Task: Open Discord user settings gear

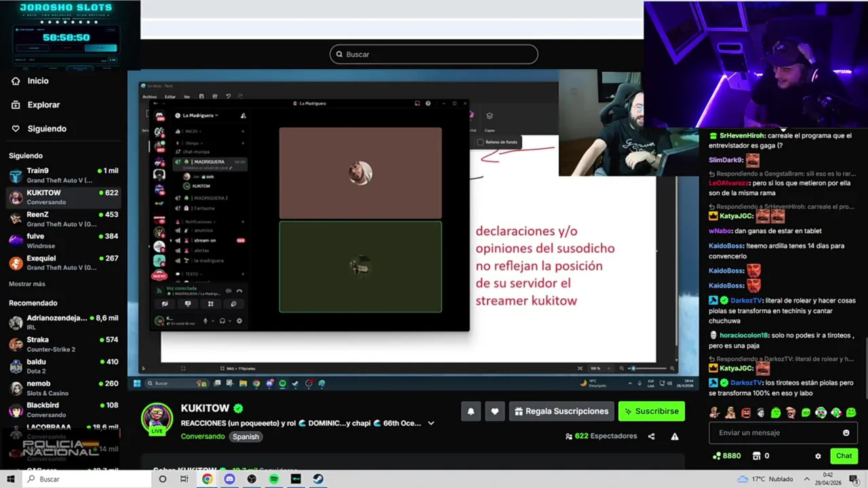Action: click(x=239, y=321)
